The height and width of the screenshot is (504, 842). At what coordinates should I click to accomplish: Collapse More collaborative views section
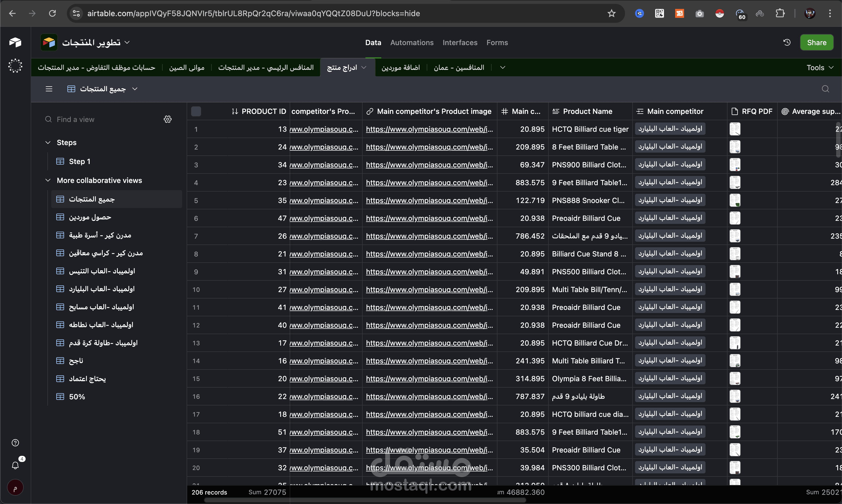(48, 180)
